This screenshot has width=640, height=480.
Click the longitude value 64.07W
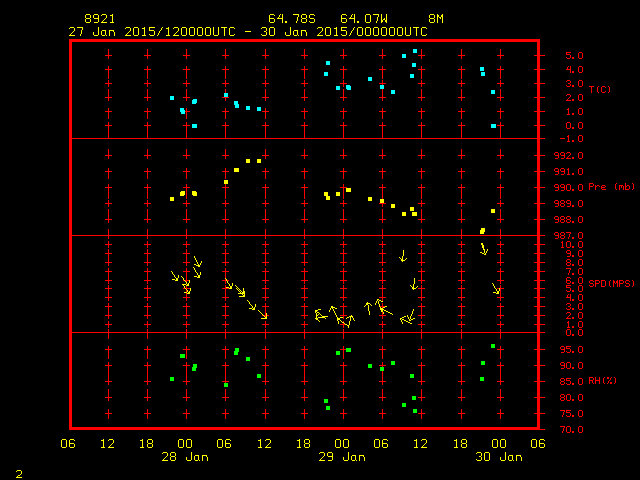pos(360,19)
